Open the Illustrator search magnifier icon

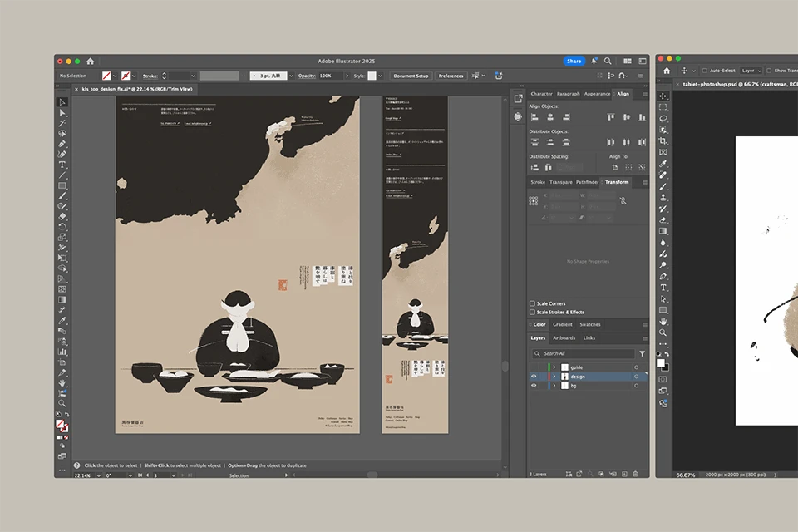[608, 61]
